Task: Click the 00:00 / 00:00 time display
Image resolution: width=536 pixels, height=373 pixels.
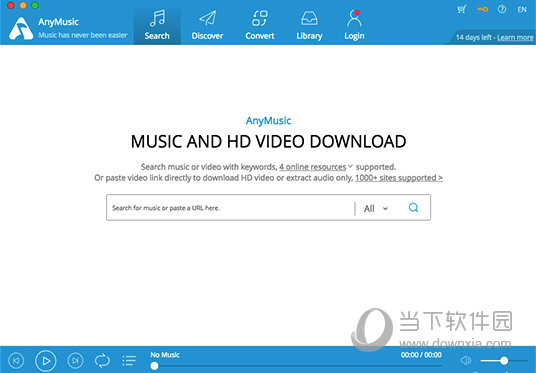Action: coord(421,355)
